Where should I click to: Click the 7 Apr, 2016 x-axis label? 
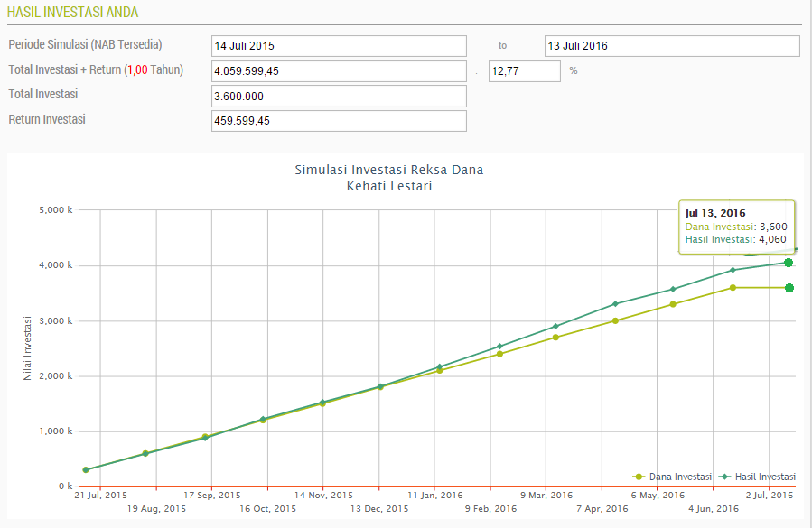tap(602, 509)
